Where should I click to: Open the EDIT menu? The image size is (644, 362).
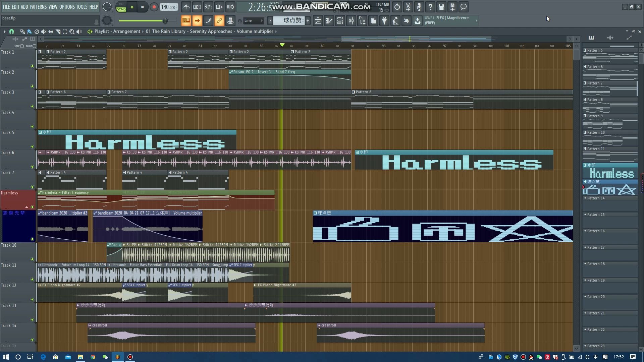[x=15, y=7]
